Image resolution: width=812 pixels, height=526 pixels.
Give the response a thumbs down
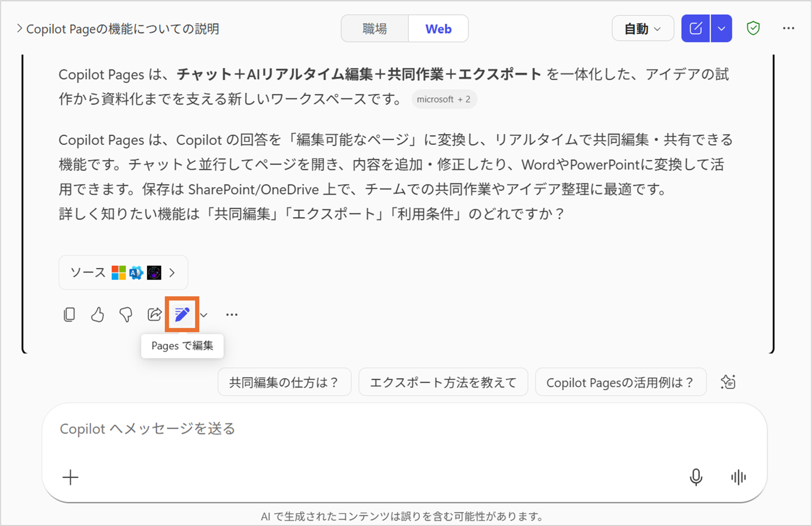coord(126,315)
